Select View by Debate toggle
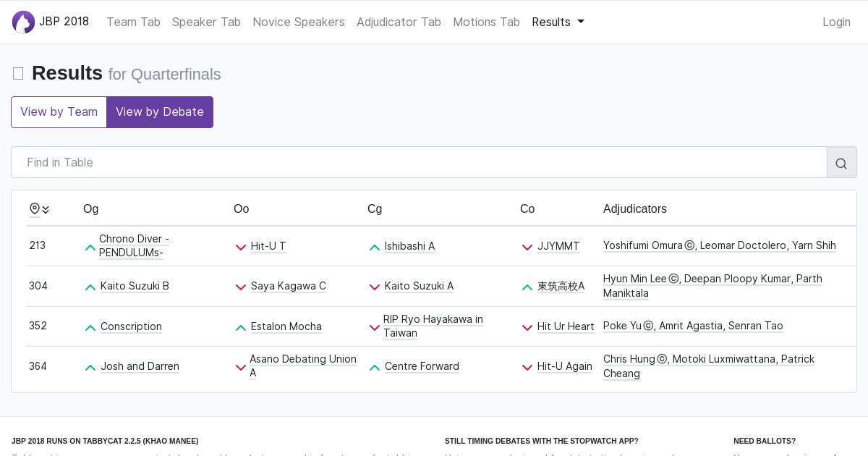 point(160,112)
